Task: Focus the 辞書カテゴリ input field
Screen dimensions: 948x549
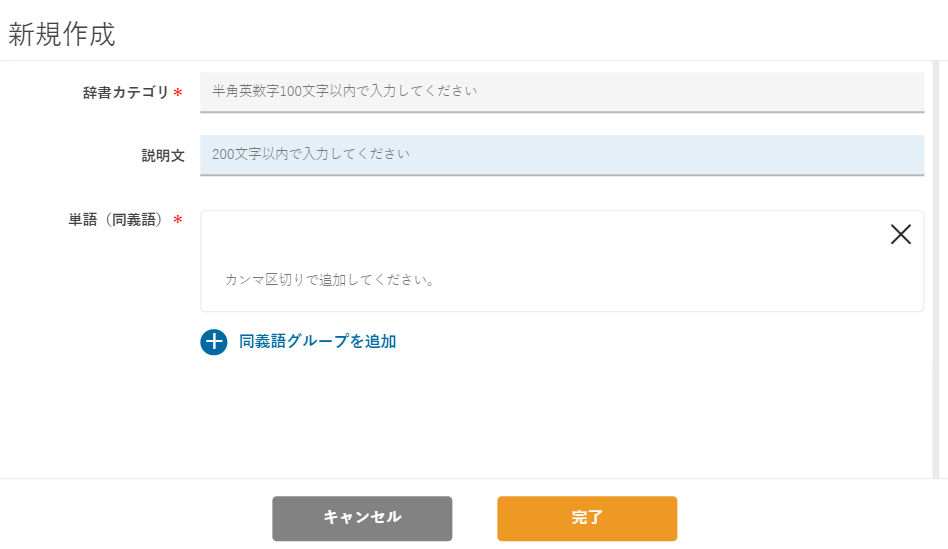Action: (562, 92)
